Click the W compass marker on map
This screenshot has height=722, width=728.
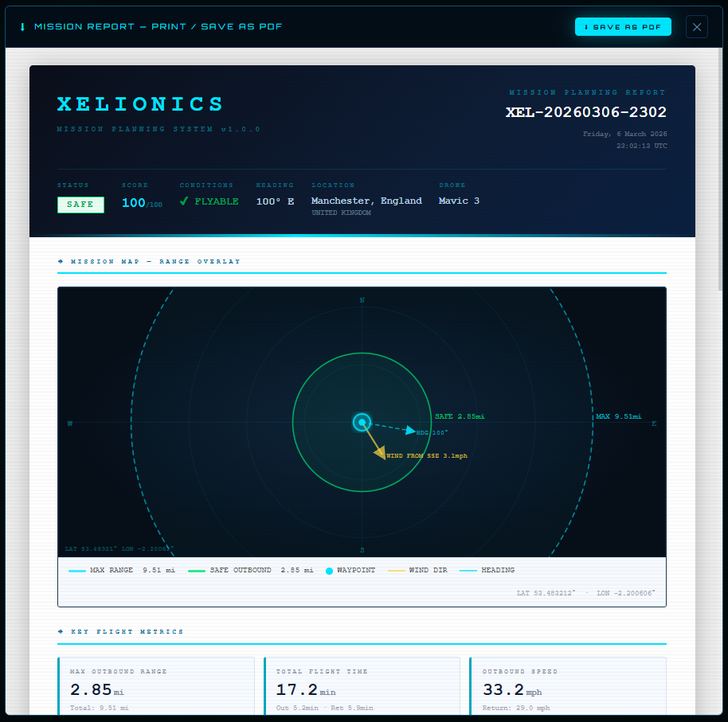[70, 423]
